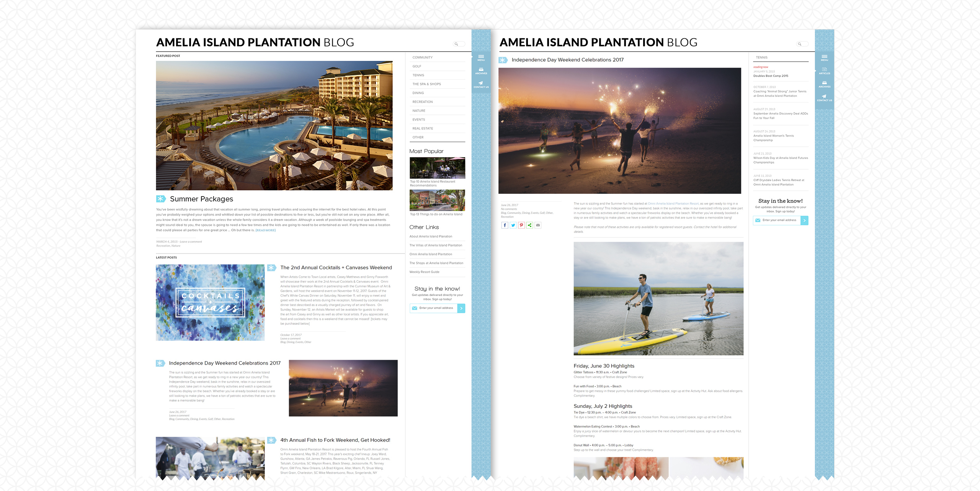Open Top 13 Things to do thumbnail

pyautogui.click(x=437, y=200)
